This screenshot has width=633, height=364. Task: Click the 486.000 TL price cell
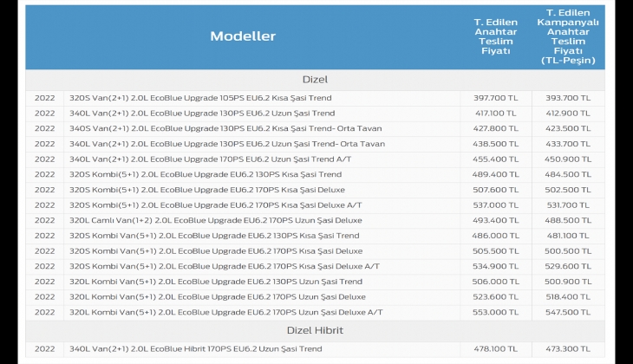(x=497, y=236)
